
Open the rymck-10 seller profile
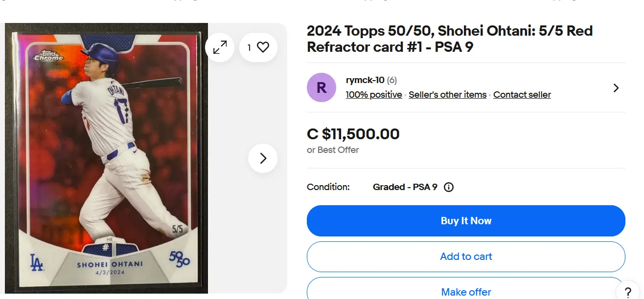pyautogui.click(x=365, y=80)
